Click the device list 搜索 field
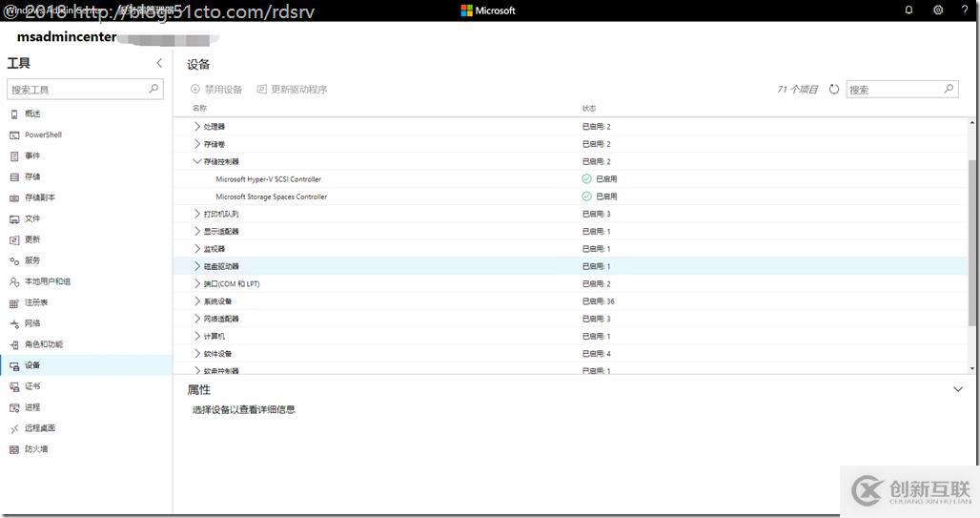Screen dimensions: 980x518 (902, 90)
